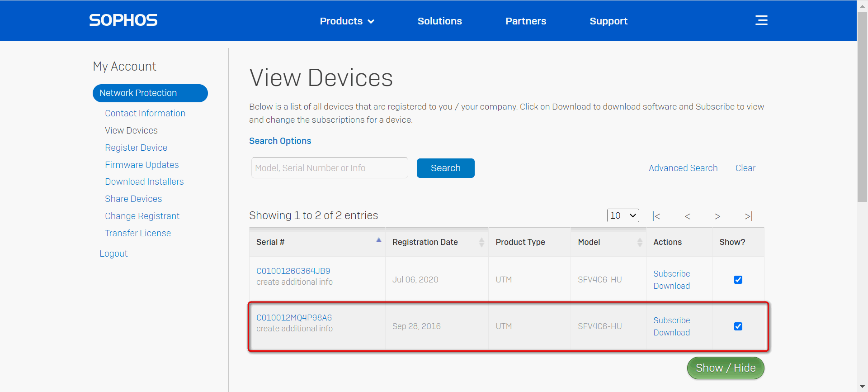Click the Show / Hide button
This screenshot has width=868, height=392.
(x=726, y=368)
